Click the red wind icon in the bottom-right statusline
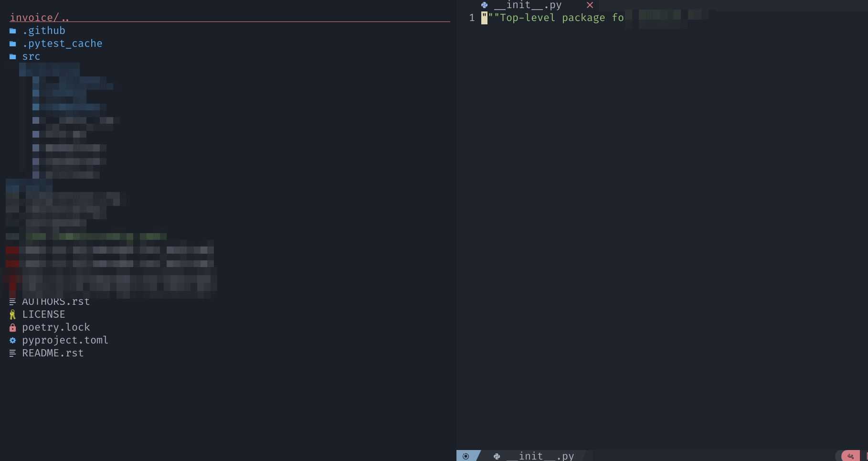 pos(851,456)
